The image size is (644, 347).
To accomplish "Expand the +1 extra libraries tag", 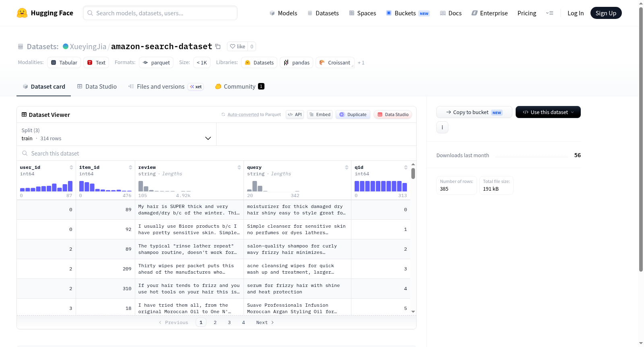I will click(361, 62).
